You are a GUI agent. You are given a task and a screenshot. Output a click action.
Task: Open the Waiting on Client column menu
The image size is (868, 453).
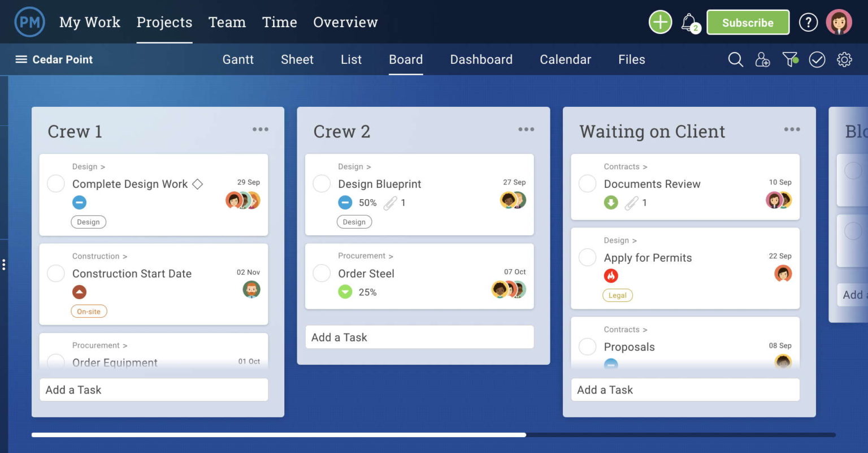792,129
